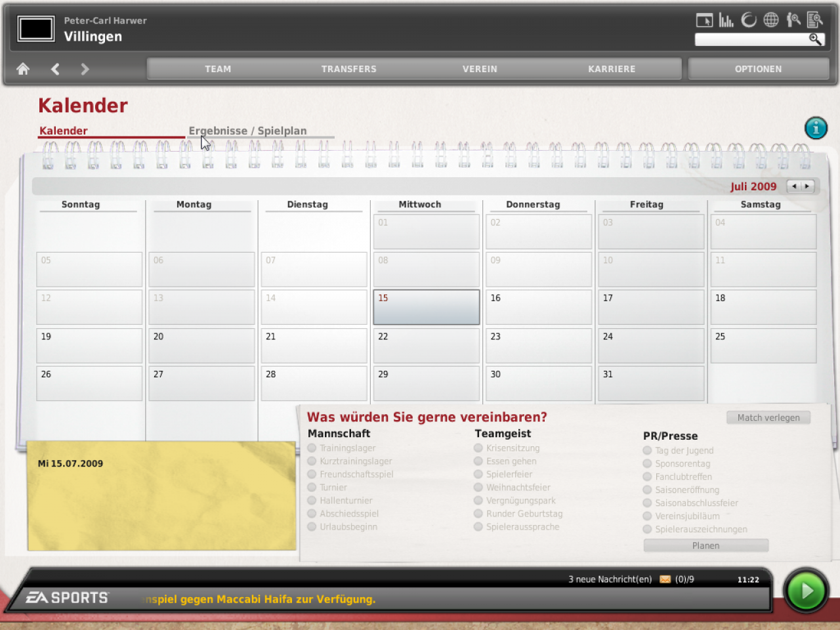Select Turnier radio option

312,488
